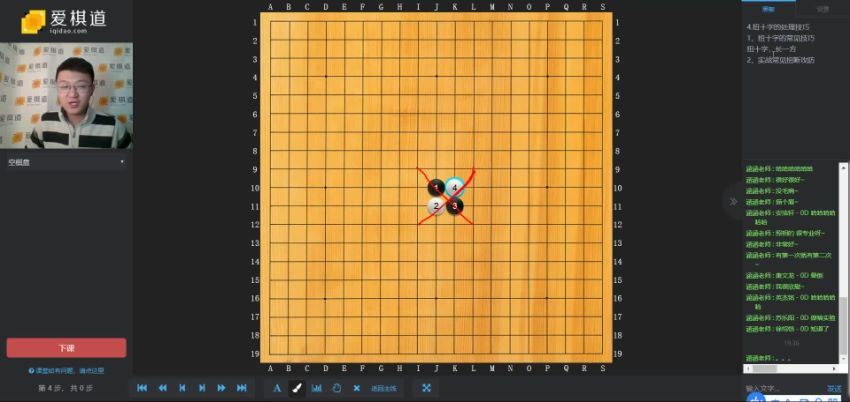Click black stone number 3 on the board

[x=455, y=206]
